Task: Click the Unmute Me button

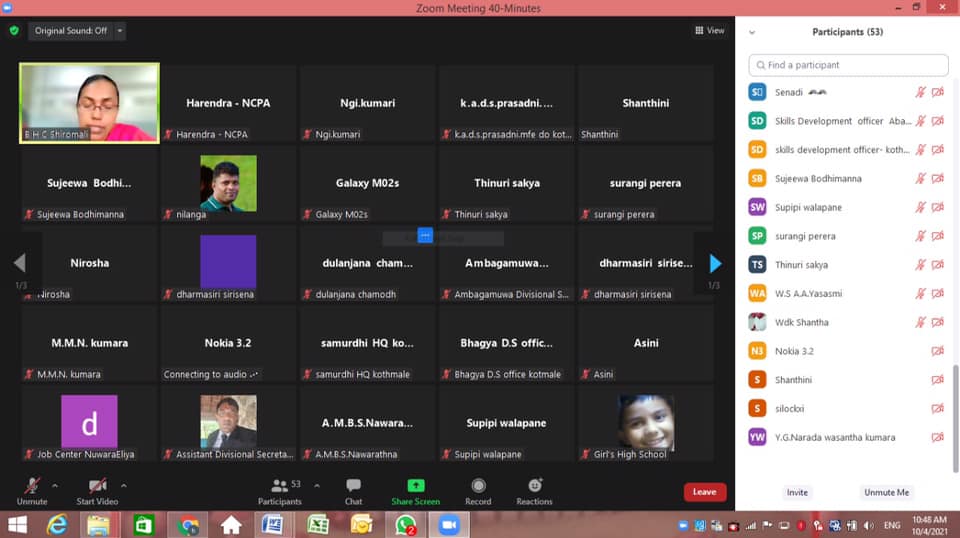Action: 886,493
